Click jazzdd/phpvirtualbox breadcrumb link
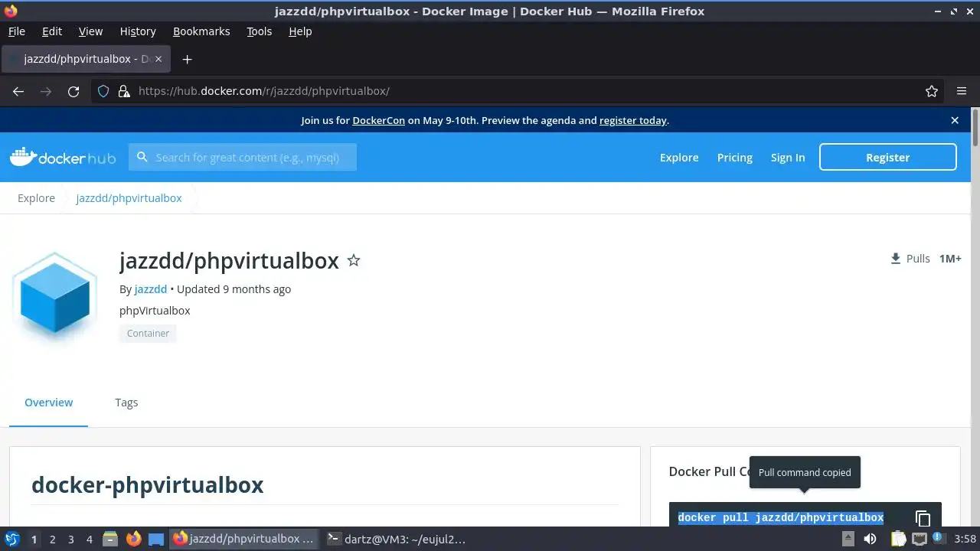Viewport: 980px width, 551px height. click(129, 198)
